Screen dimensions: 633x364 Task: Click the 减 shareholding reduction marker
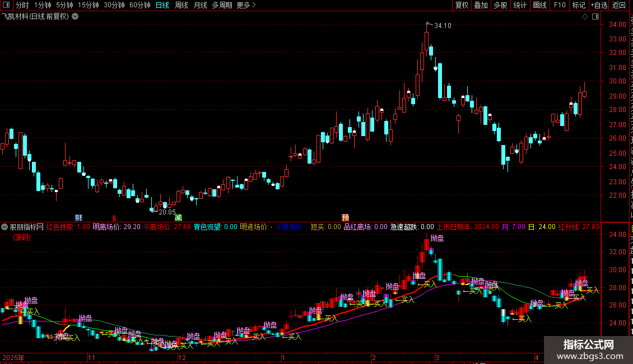coord(179,218)
